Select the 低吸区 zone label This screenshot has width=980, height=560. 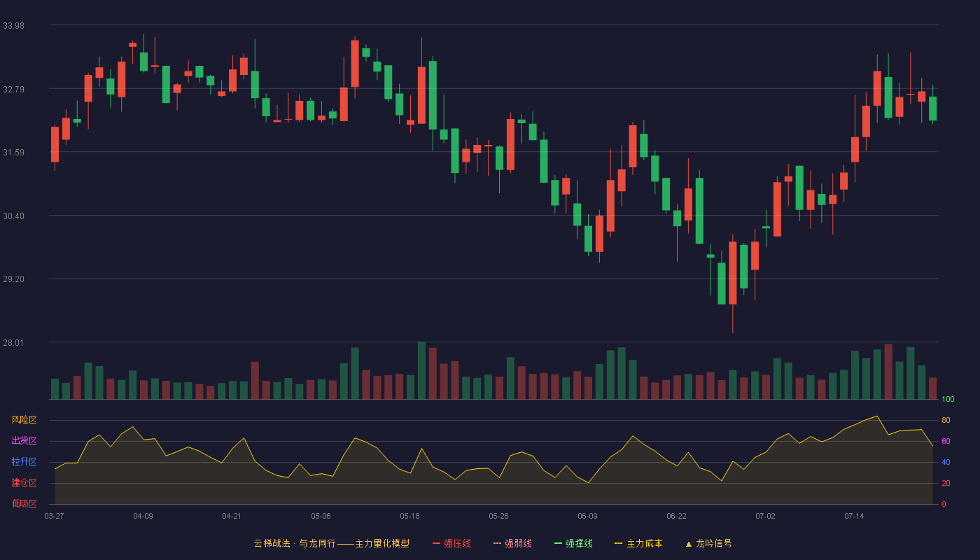pyautogui.click(x=24, y=503)
